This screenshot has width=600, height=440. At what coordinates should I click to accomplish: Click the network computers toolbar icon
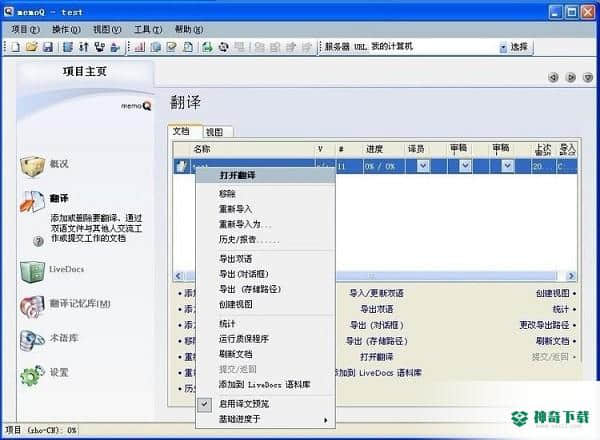[99, 47]
